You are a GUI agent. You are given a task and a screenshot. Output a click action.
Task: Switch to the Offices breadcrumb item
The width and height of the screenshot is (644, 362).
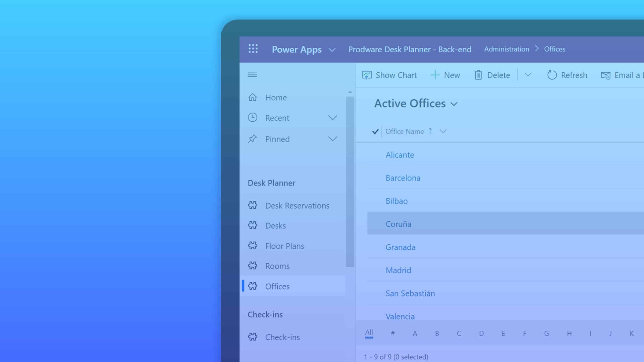click(x=554, y=49)
